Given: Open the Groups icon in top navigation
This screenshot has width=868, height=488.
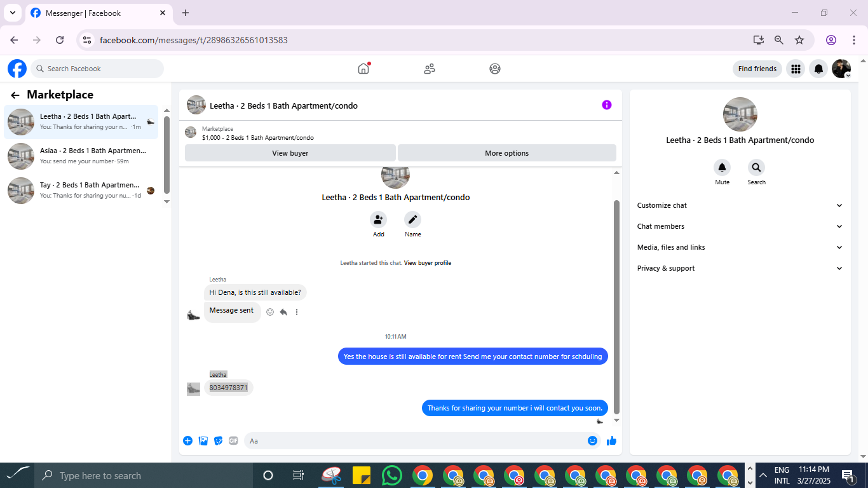Looking at the screenshot, I should [495, 69].
